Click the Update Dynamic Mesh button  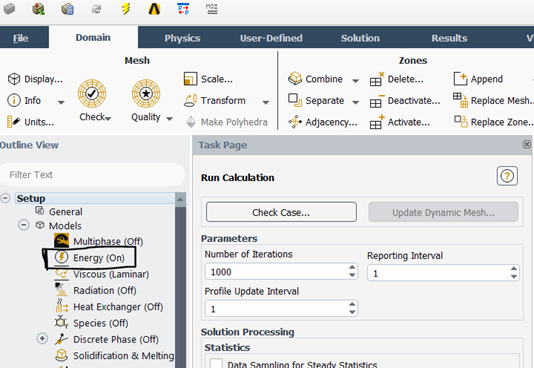[x=443, y=212]
